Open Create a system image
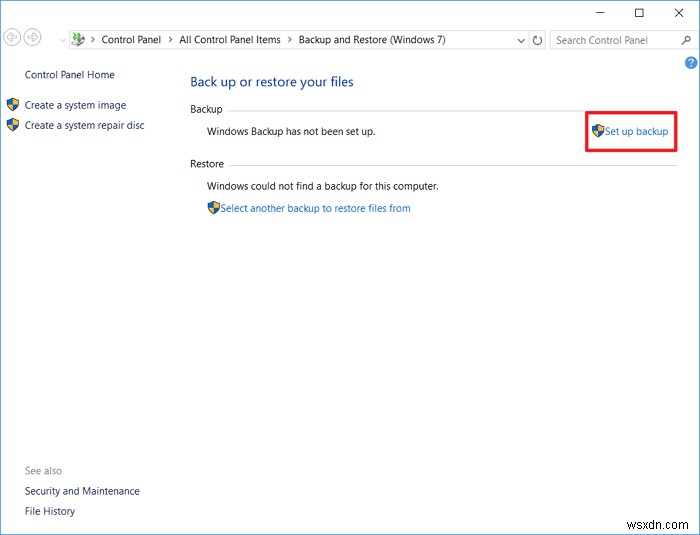The height and width of the screenshot is (535, 700). (x=75, y=105)
